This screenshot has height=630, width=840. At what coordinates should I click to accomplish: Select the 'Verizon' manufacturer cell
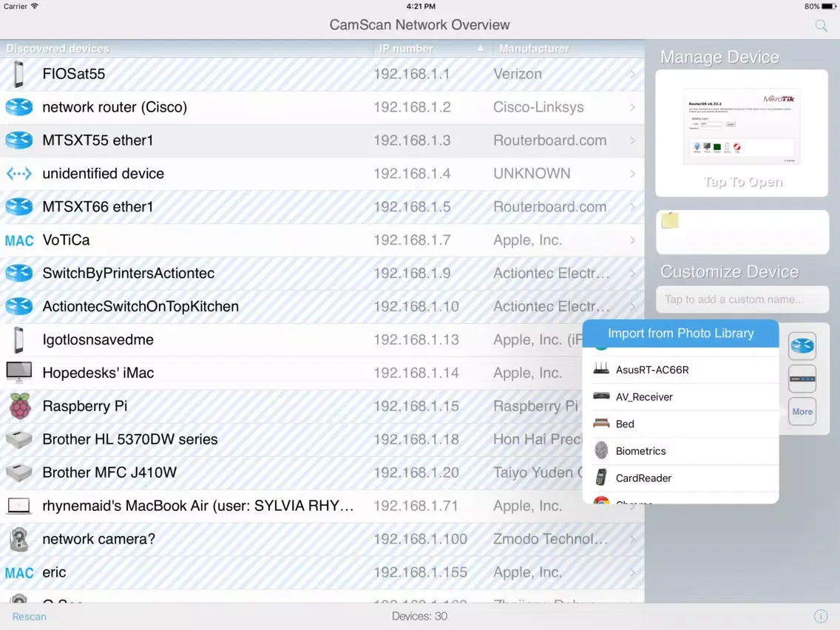(518, 74)
